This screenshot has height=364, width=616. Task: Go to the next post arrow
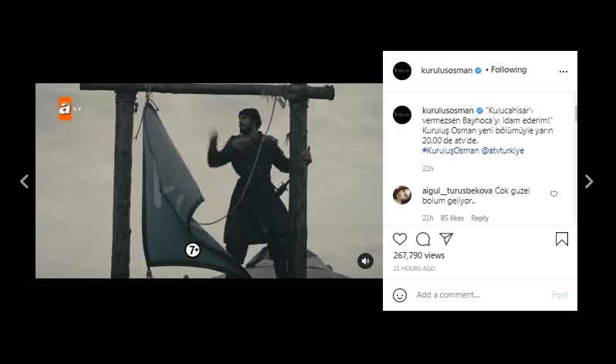click(589, 181)
